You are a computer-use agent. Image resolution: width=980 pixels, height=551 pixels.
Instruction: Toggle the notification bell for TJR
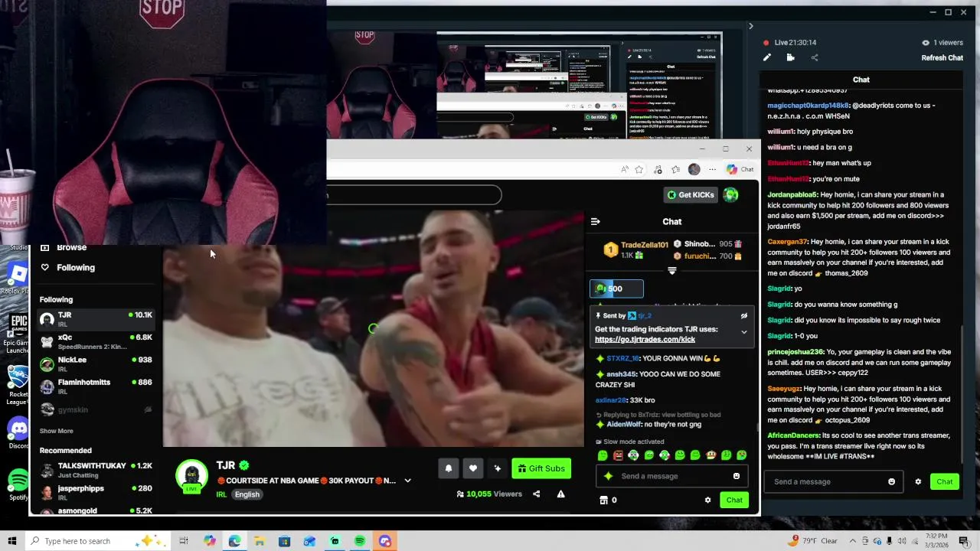(449, 468)
